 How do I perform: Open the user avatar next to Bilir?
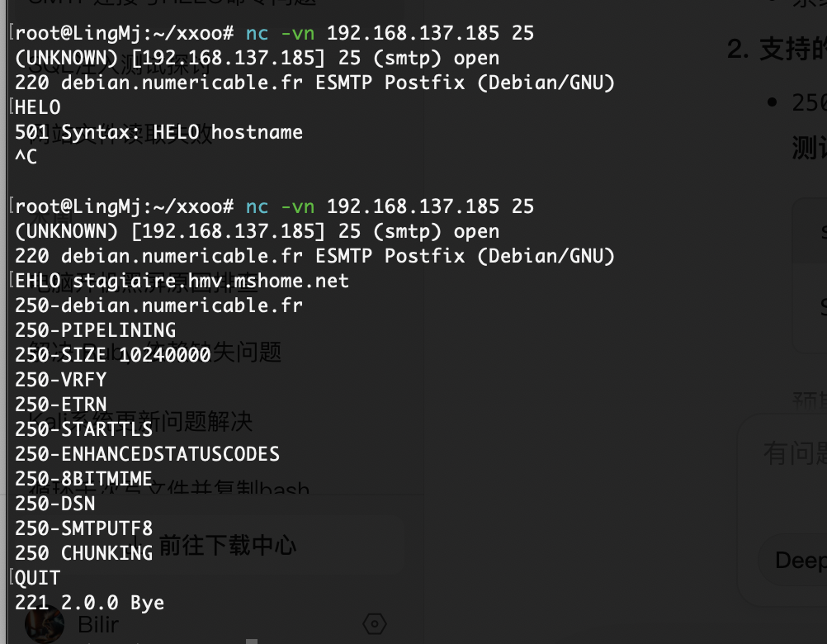click(45, 624)
